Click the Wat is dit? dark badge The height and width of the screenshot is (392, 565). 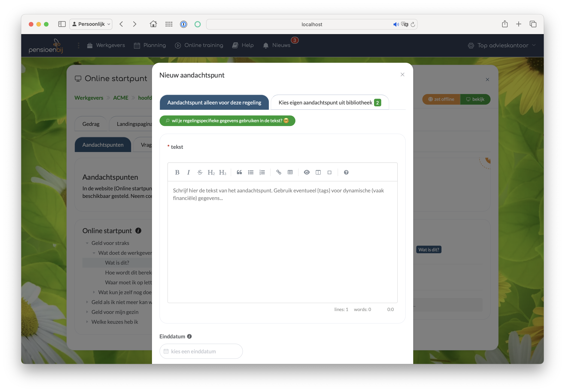point(429,249)
